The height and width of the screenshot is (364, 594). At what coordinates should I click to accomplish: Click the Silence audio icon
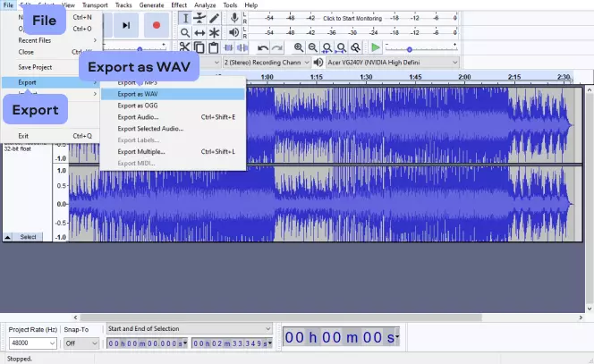pyautogui.click(x=242, y=47)
